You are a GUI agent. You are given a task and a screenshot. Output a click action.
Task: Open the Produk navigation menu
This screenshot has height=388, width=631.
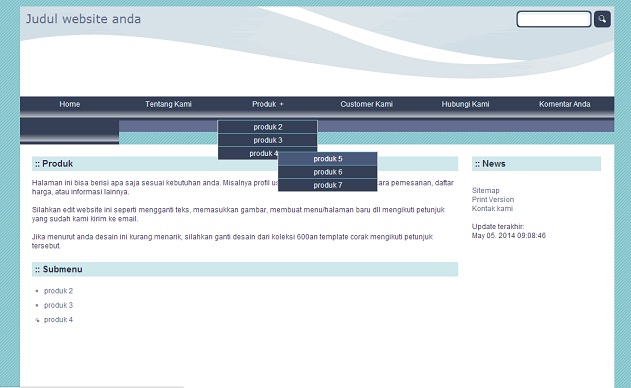pyautogui.click(x=264, y=104)
